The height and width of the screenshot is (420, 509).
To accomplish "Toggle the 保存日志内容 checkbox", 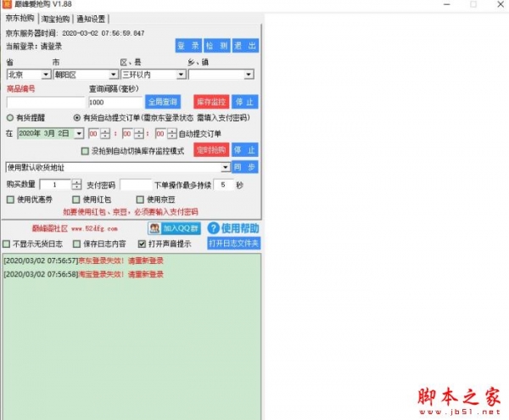I will [x=76, y=244].
